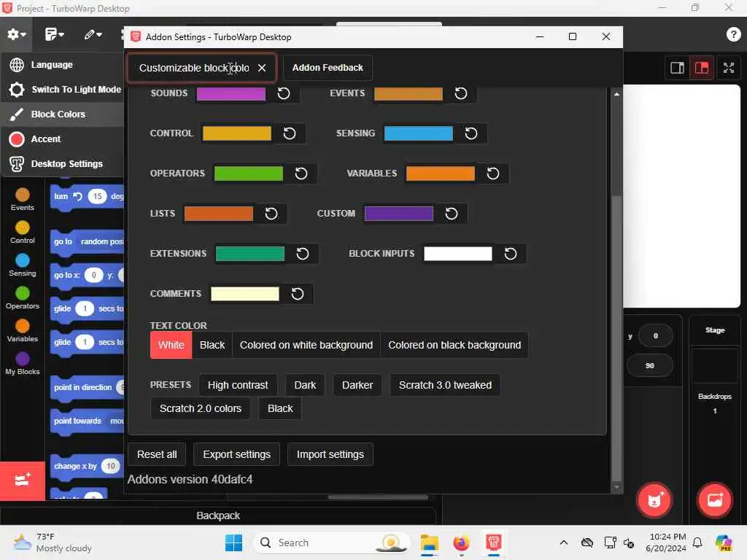Image resolution: width=747 pixels, height=560 pixels.
Task: Click Export settings button
Action: click(x=237, y=455)
